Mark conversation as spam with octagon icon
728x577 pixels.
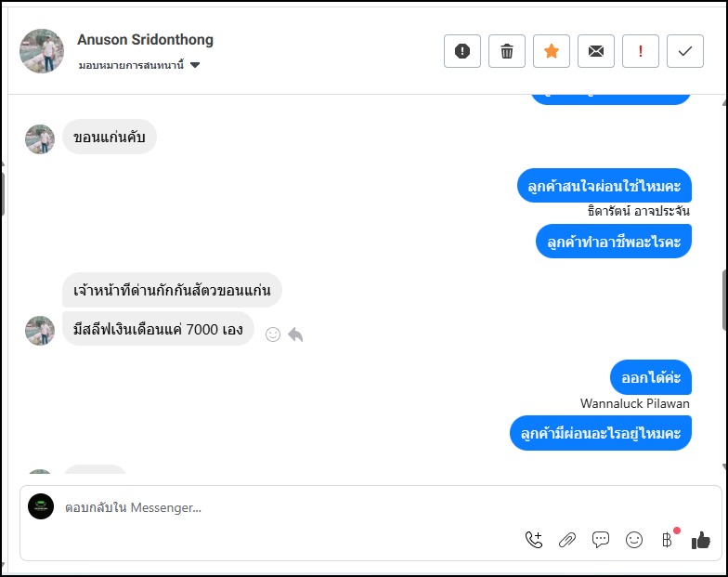pyautogui.click(x=462, y=51)
